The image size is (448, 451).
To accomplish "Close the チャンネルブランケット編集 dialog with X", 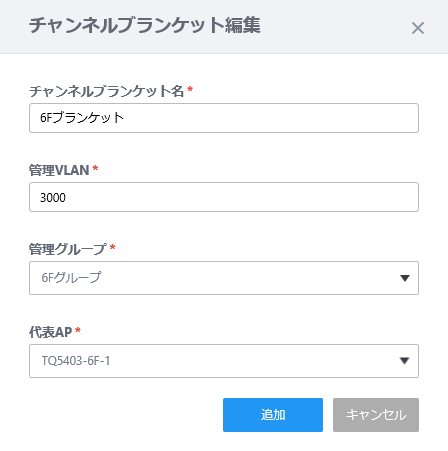I will pos(418,28).
